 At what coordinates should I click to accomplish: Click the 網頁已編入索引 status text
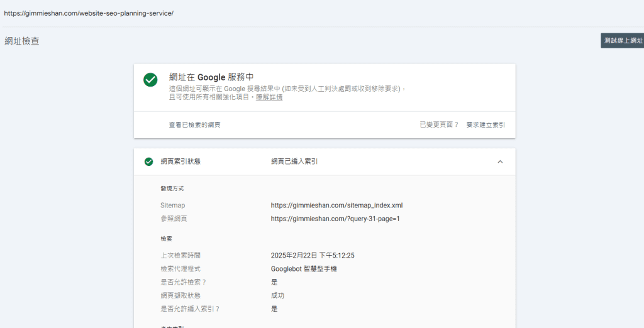pyautogui.click(x=294, y=161)
